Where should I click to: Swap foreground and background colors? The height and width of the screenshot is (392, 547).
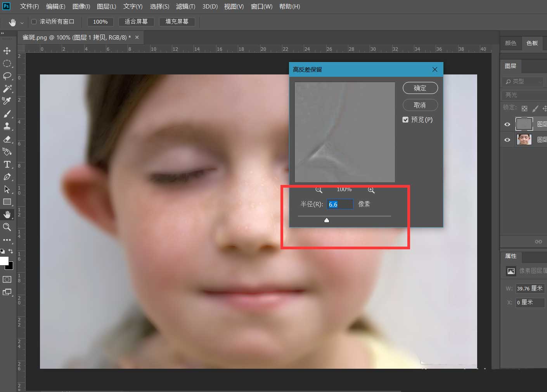[x=10, y=251]
